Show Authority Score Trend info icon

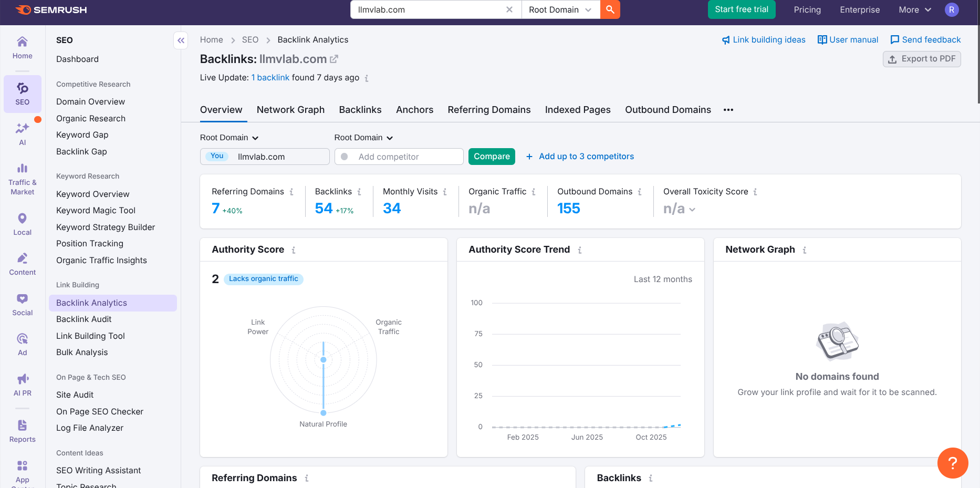point(580,250)
